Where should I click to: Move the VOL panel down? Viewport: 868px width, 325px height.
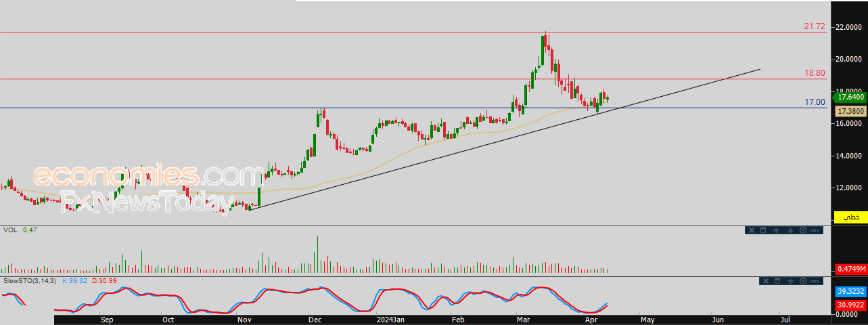[x=790, y=230]
